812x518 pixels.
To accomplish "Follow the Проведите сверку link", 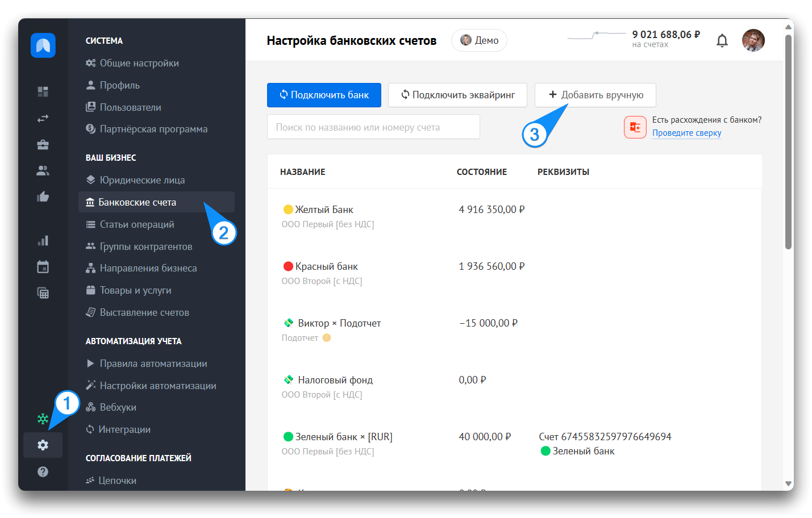I will pyautogui.click(x=686, y=133).
